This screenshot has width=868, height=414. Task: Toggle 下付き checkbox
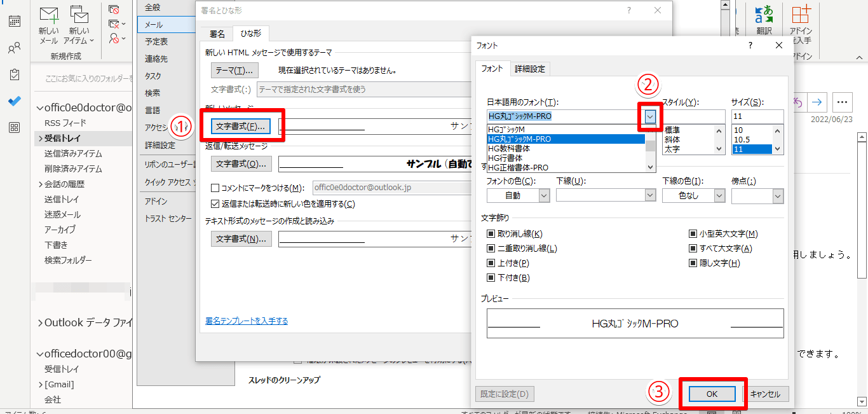491,278
